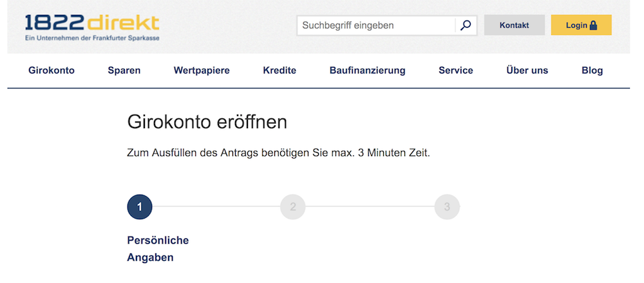Select step 1 circle in progress bar
Screen dimensions: 644x283
(x=140, y=207)
